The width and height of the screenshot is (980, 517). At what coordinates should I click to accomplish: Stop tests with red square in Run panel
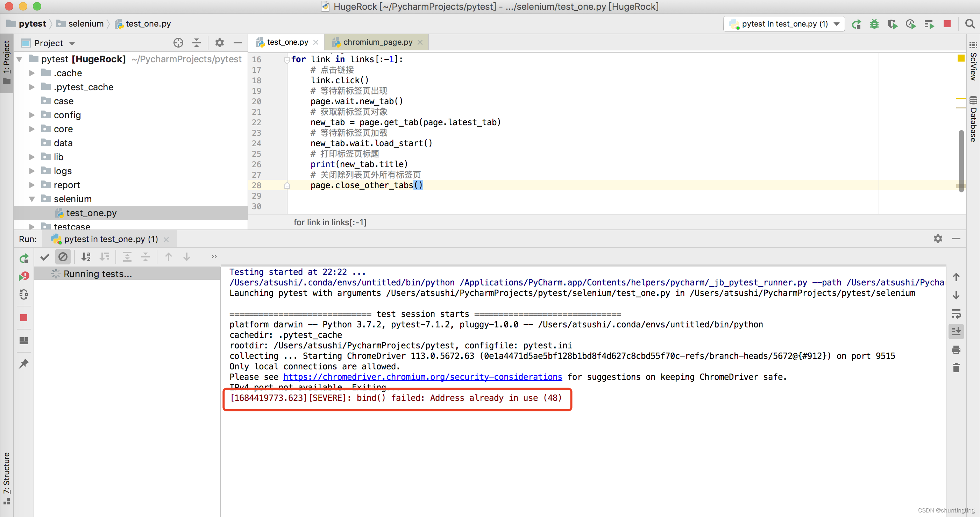coord(24,318)
